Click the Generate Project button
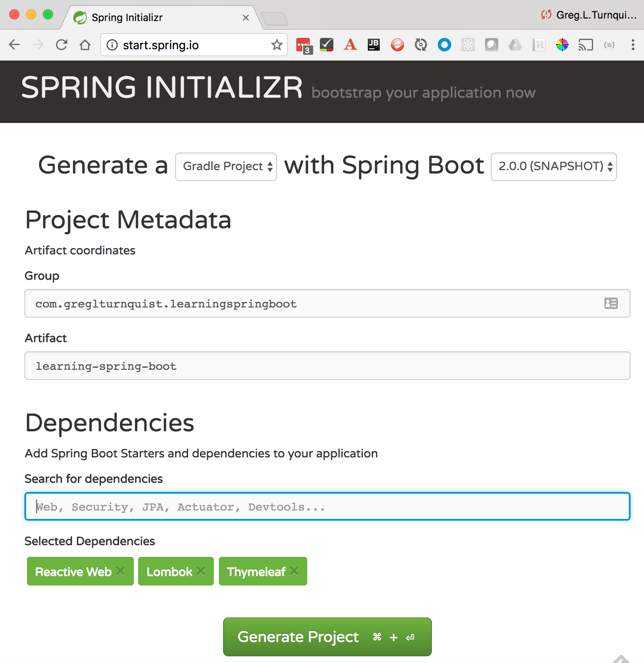644x663 pixels. [327, 636]
